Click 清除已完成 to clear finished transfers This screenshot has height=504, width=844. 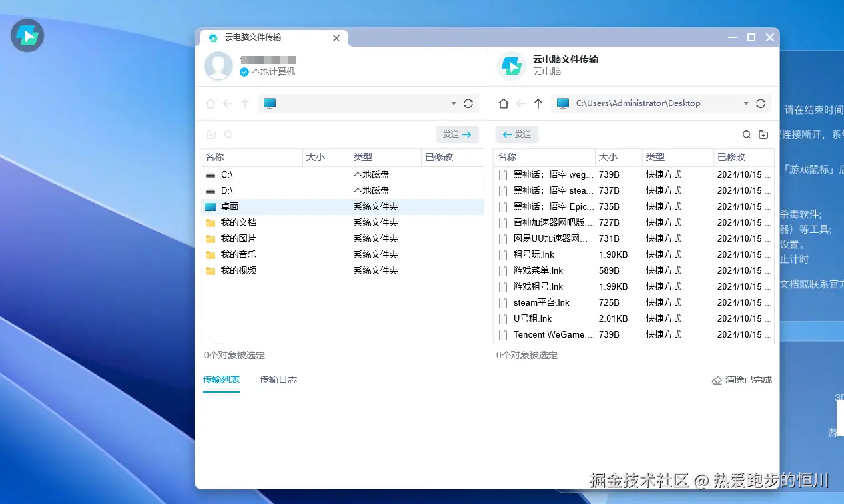(x=741, y=379)
